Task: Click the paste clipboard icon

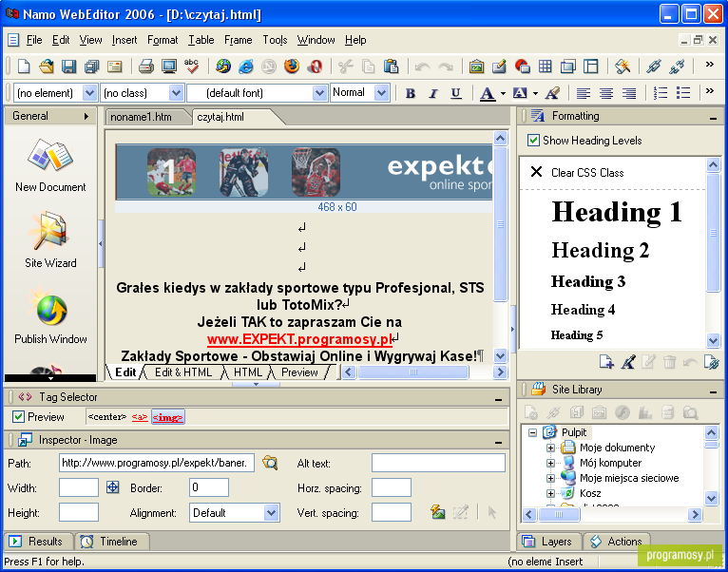Action: [x=392, y=67]
